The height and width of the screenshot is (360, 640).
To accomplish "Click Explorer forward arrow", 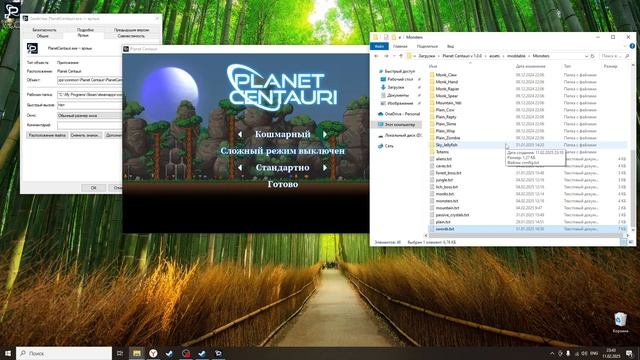I will pyautogui.click(x=386, y=56).
